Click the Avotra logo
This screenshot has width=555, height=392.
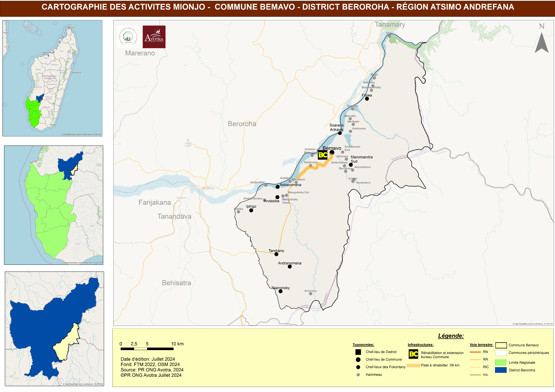(x=154, y=37)
